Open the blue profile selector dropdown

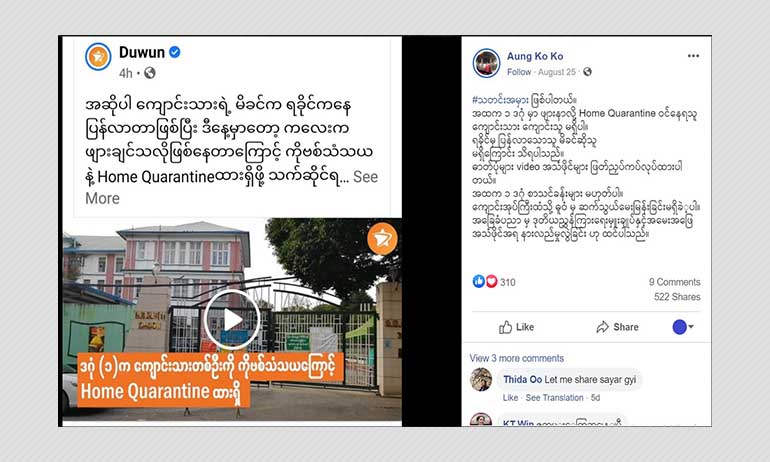point(683,326)
